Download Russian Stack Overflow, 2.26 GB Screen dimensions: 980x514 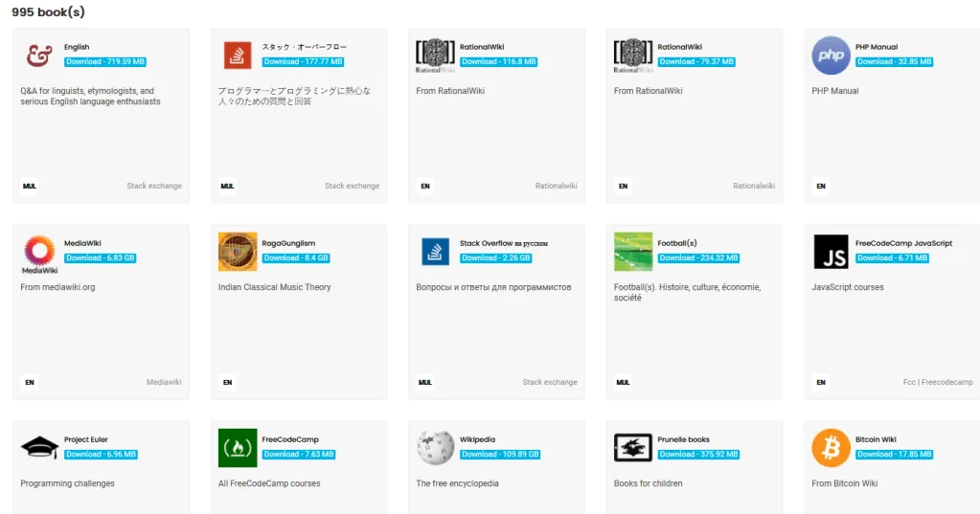click(495, 257)
